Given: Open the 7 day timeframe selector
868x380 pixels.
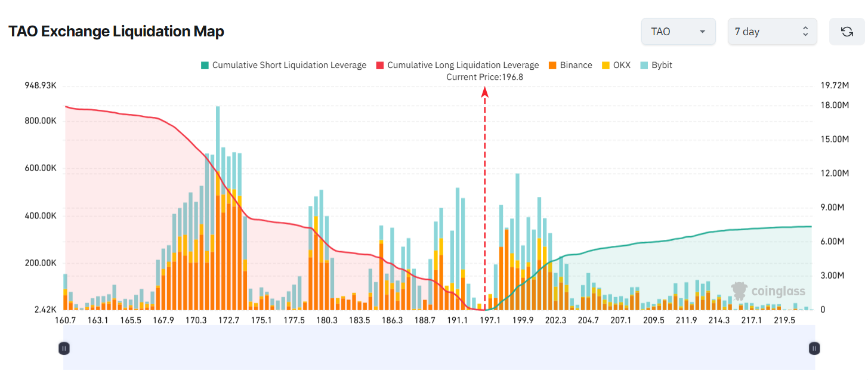Looking at the screenshot, I should click(772, 31).
